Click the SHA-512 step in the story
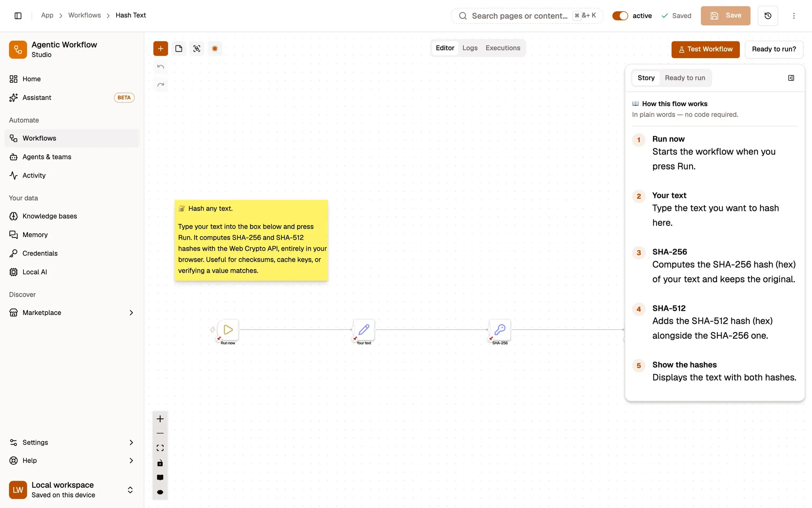Viewport: 812px width, 508px height. point(715,322)
